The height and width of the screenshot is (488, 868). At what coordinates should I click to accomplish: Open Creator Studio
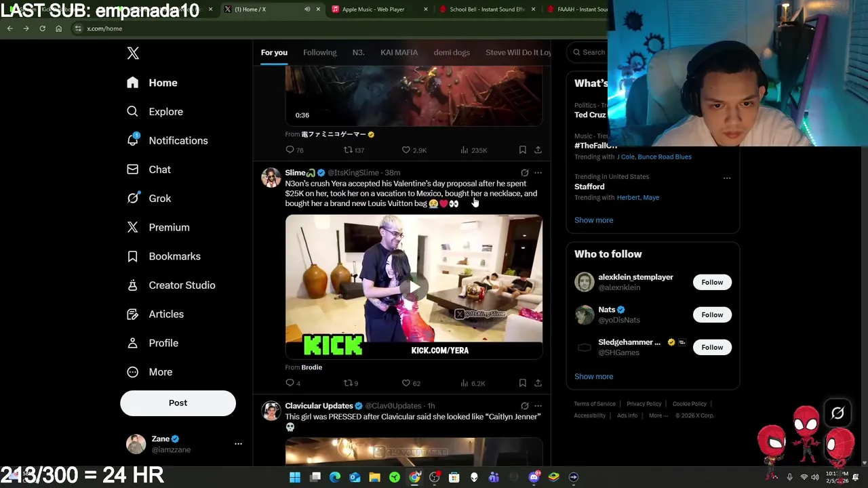(172, 285)
